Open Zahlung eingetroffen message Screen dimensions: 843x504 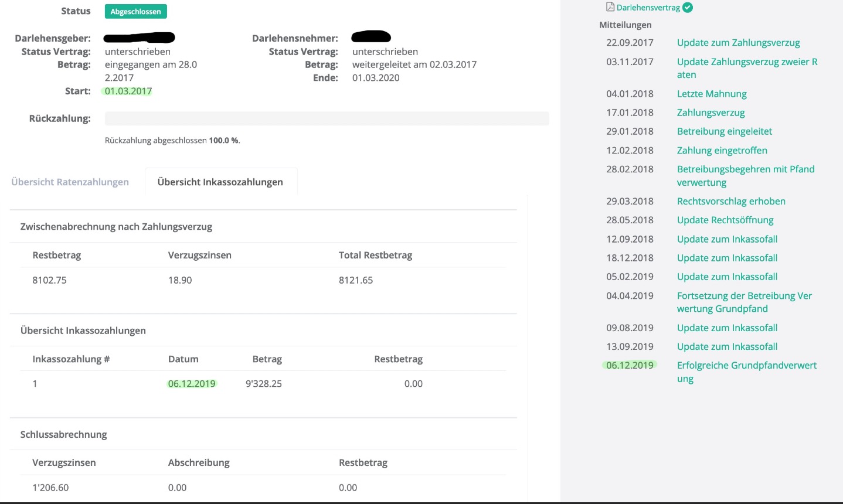pyautogui.click(x=722, y=151)
